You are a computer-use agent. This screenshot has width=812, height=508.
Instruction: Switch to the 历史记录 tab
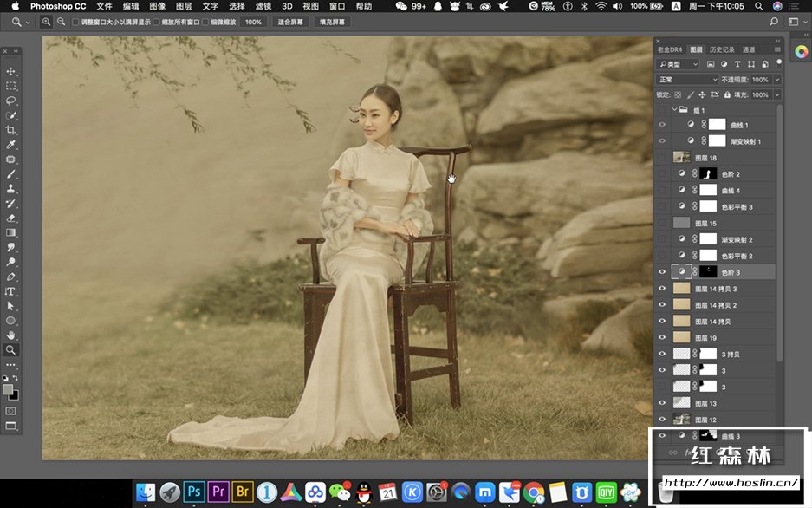pyautogui.click(x=721, y=49)
